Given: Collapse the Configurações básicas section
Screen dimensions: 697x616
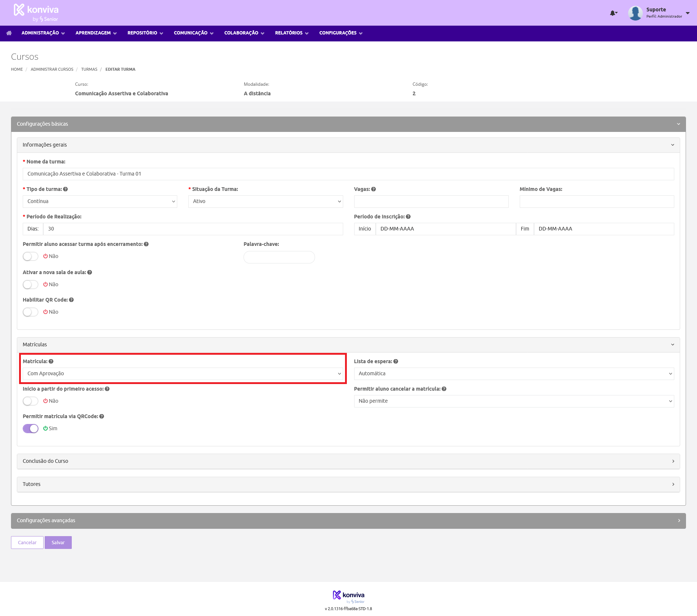Looking at the screenshot, I should pyautogui.click(x=348, y=124).
